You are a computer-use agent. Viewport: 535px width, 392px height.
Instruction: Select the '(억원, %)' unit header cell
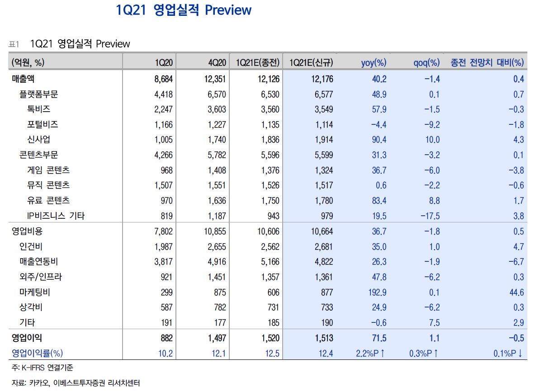coord(28,62)
